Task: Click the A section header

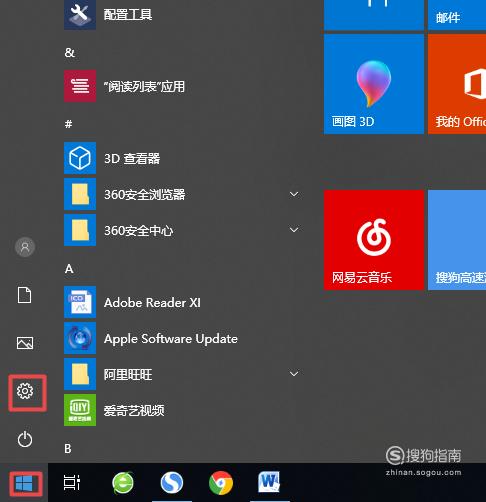Action: pyautogui.click(x=69, y=269)
